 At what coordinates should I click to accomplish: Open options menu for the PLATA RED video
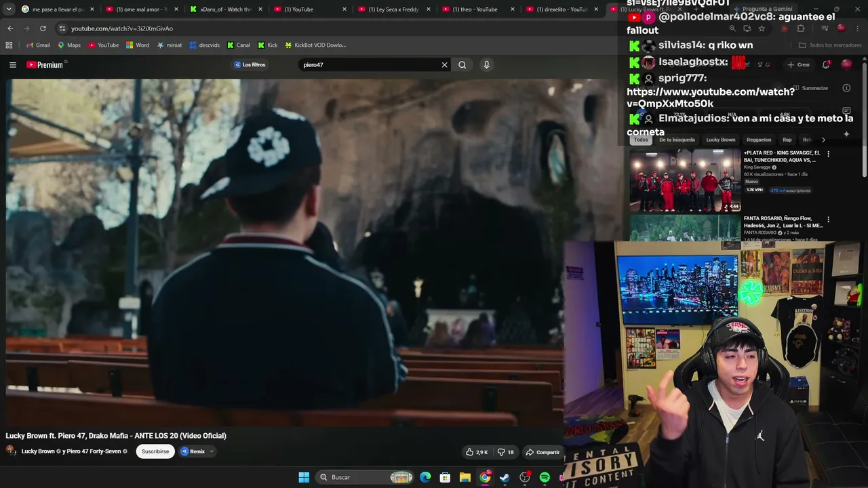tap(828, 154)
